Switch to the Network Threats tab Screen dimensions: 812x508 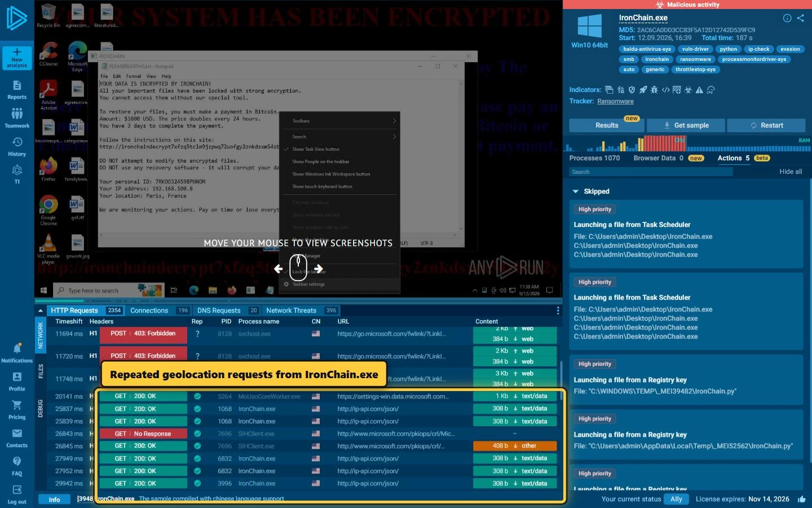click(x=291, y=310)
